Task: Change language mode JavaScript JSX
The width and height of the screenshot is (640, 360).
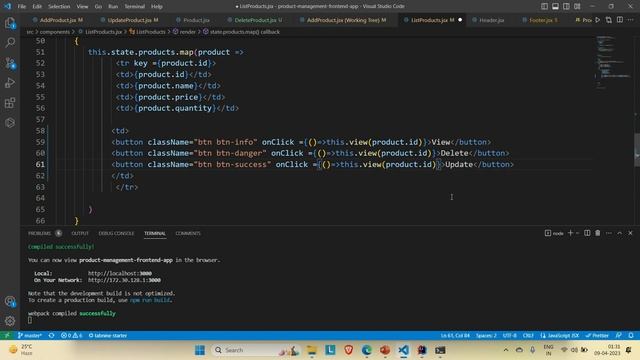Action: pyautogui.click(x=560, y=336)
